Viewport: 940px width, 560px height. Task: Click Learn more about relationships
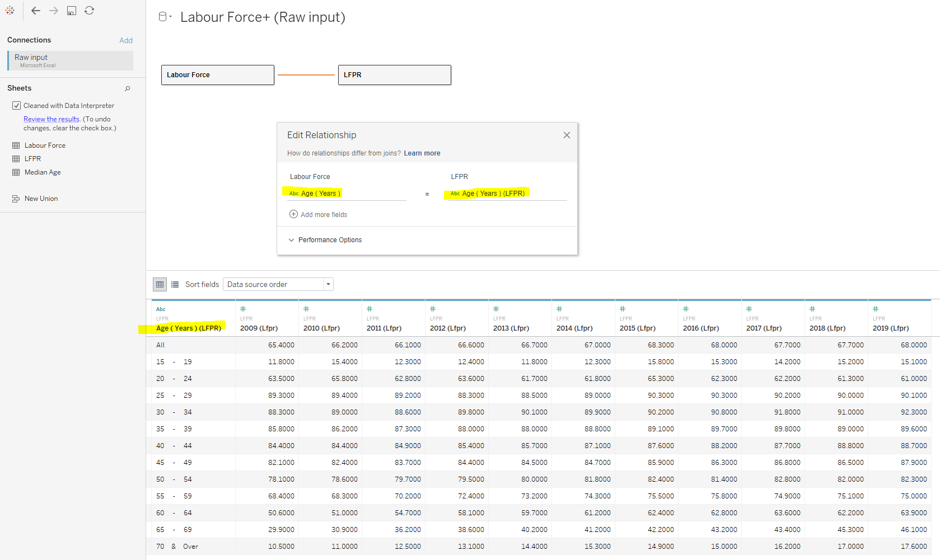(422, 153)
